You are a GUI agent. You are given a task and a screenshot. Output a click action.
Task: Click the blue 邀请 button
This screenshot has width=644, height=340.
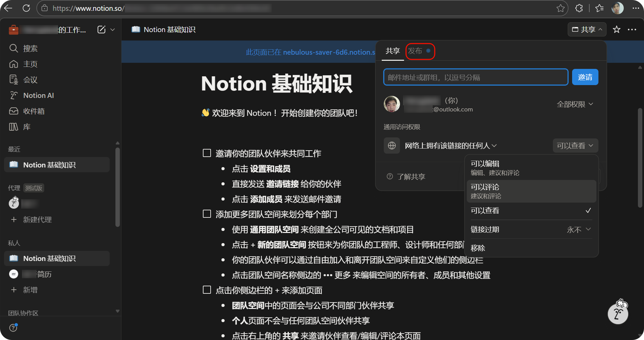585,77
